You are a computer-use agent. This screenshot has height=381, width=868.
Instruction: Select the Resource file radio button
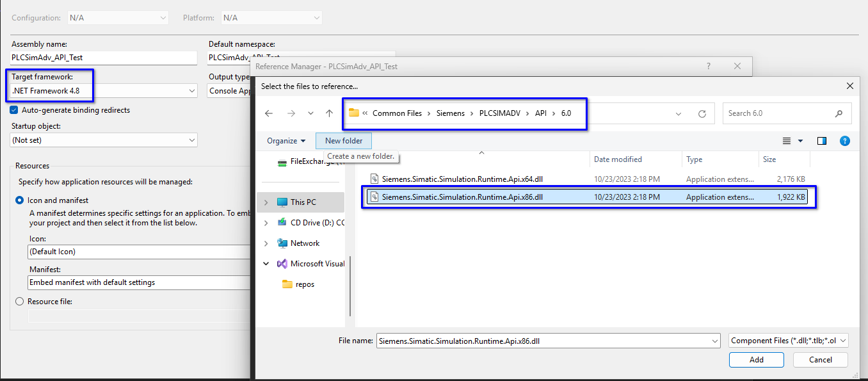click(x=19, y=302)
